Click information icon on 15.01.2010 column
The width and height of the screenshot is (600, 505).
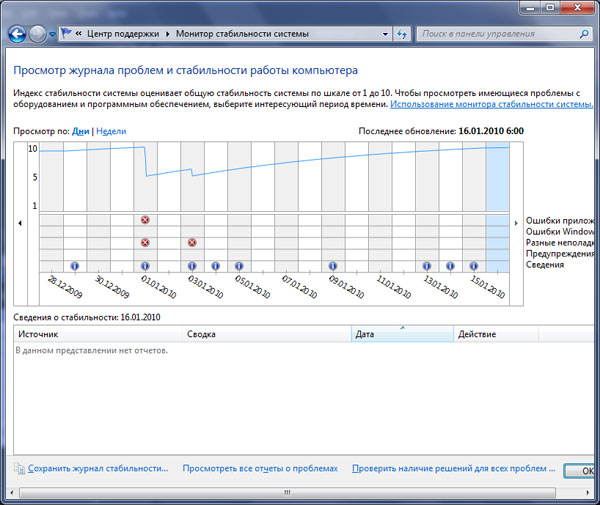click(x=474, y=266)
